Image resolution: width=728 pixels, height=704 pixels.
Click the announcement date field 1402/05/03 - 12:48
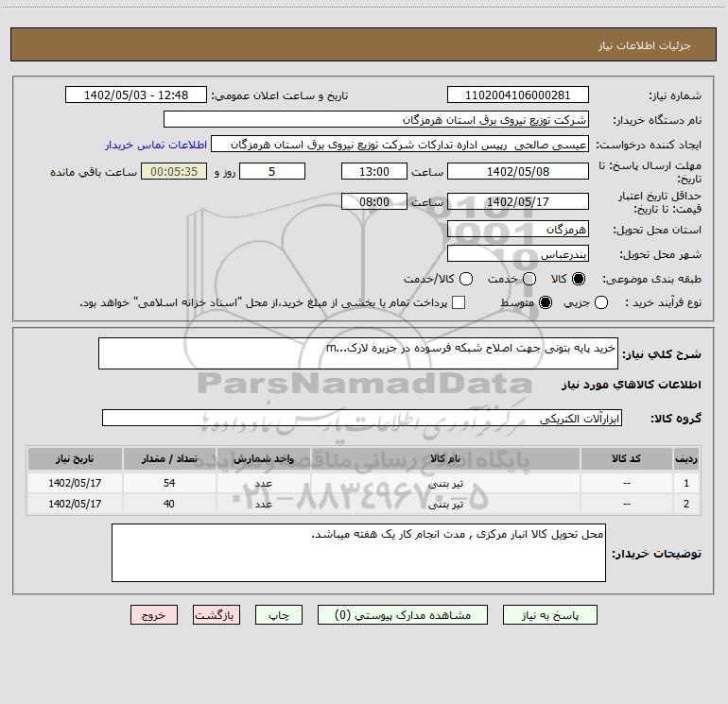(x=136, y=94)
